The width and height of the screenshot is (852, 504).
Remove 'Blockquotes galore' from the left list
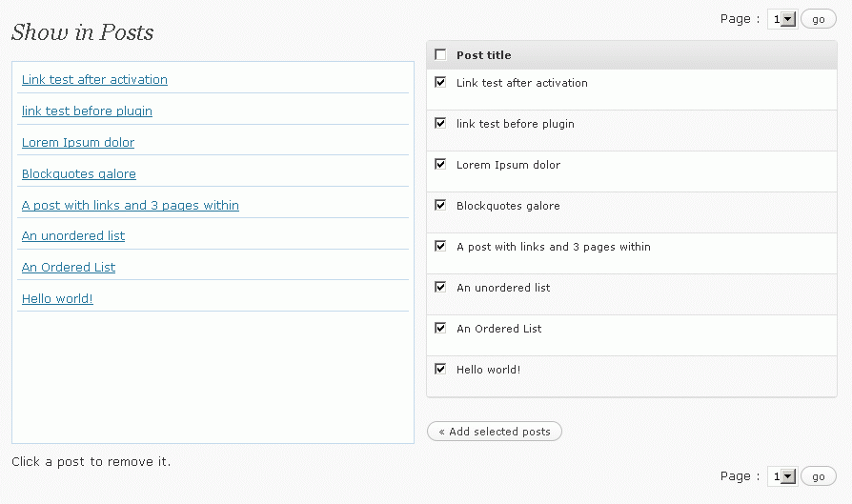[79, 174]
